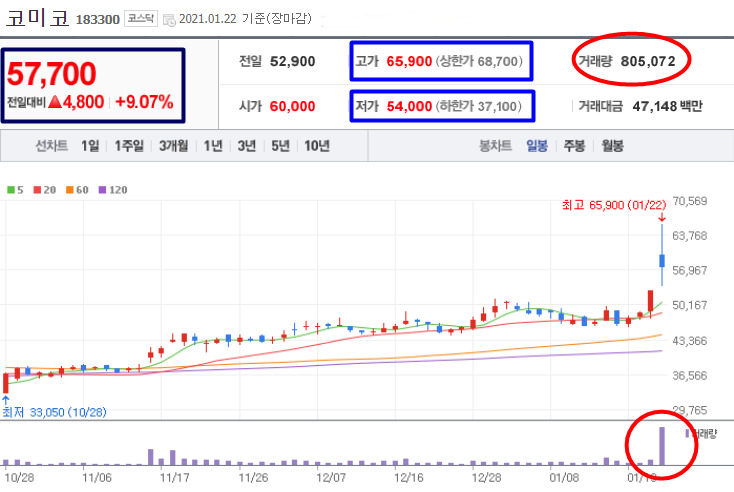Click the 11/17 date axis label

coord(175,478)
